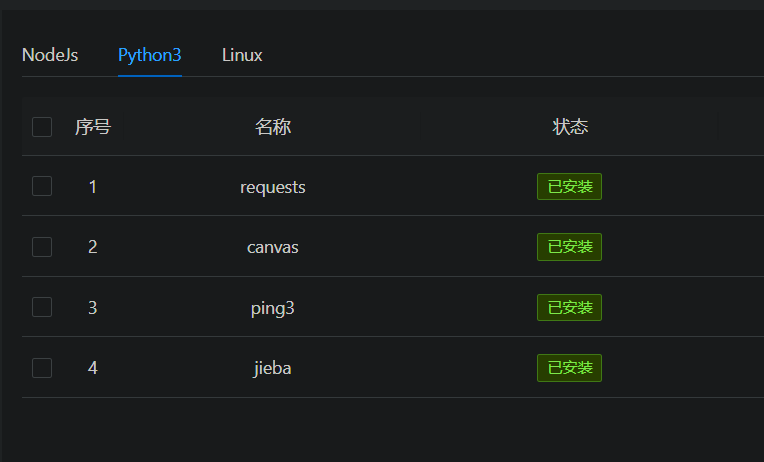
Task: Click the 序号 column header
Action: [x=93, y=127]
